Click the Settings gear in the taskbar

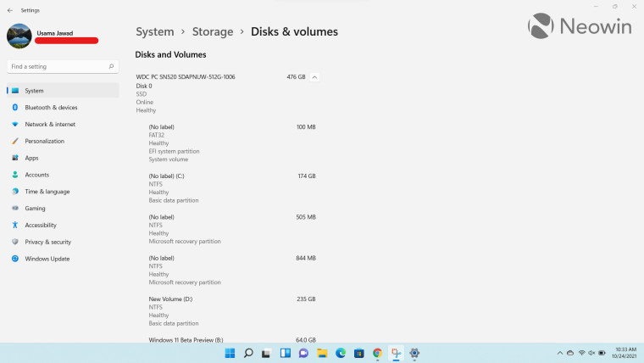tap(414, 353)
